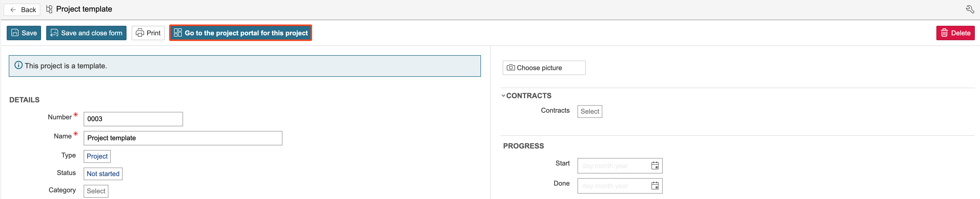The image size is (980, 199).
Task: Open the Contracts Select dropdown
Action: [589, 112]
